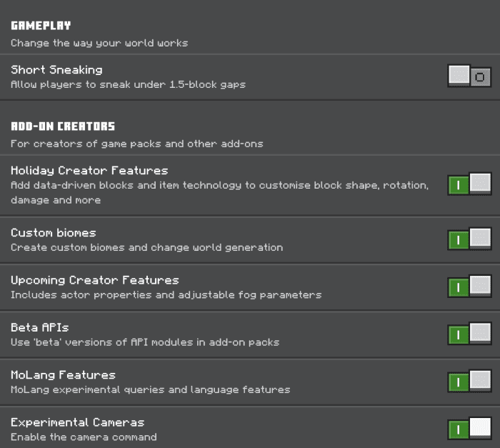Select the Holiday Creator Features title

point(89,171)
